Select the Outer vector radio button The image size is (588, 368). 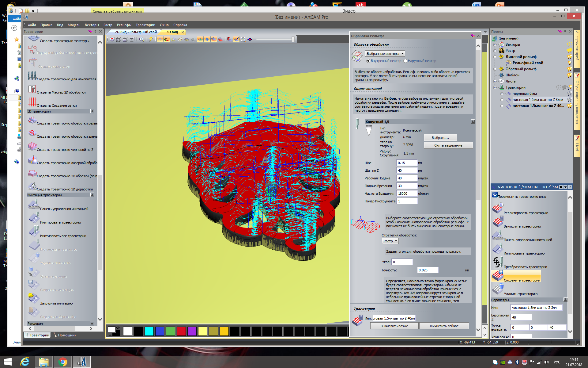click(405, 61)
